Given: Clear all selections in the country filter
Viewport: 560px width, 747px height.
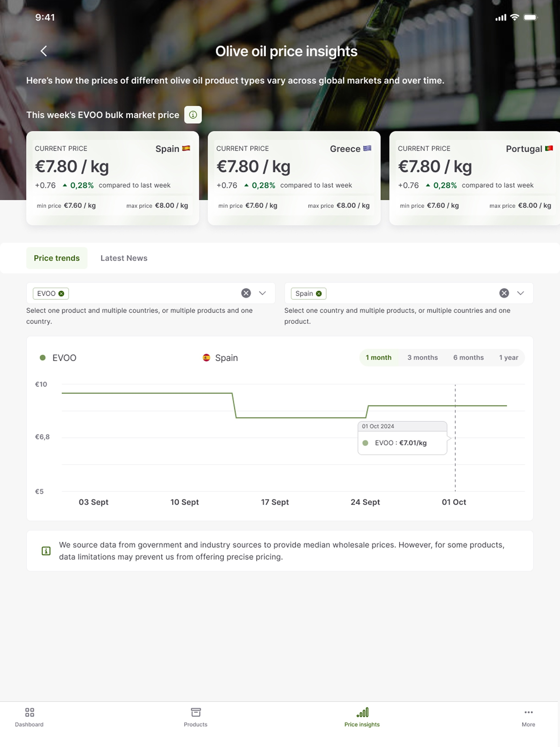Looking at the screenshot, I should tap(504, 293).
